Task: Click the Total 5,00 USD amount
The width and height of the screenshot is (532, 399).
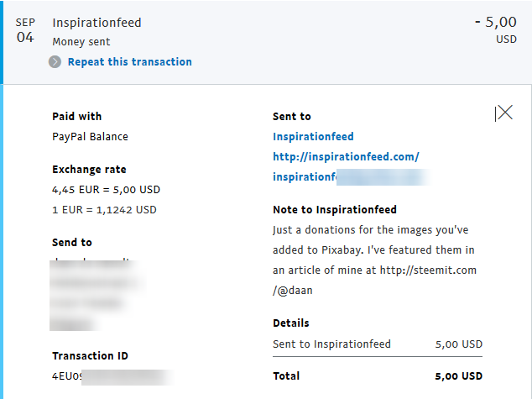Action: (x=458, y=376)
